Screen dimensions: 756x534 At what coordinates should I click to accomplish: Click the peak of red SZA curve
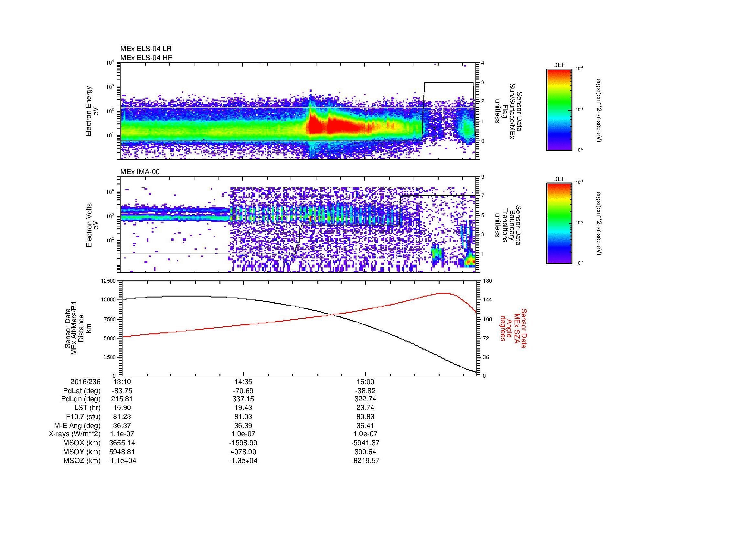coord(443,293)
